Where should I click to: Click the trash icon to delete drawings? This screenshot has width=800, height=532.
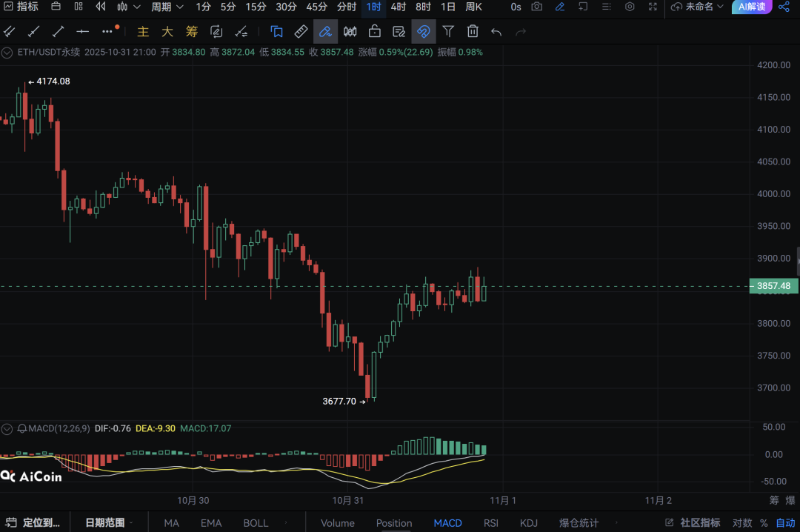(473, 32)
